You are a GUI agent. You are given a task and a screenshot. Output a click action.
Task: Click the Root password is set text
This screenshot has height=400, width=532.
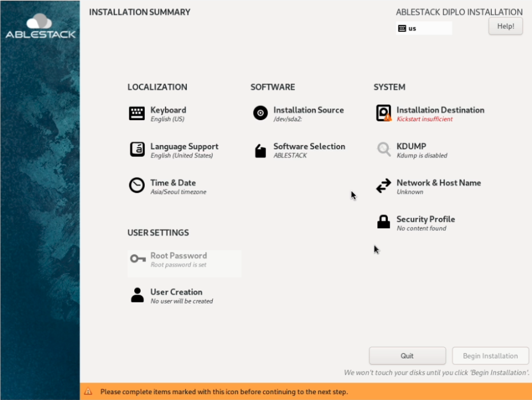click(178, 264)
